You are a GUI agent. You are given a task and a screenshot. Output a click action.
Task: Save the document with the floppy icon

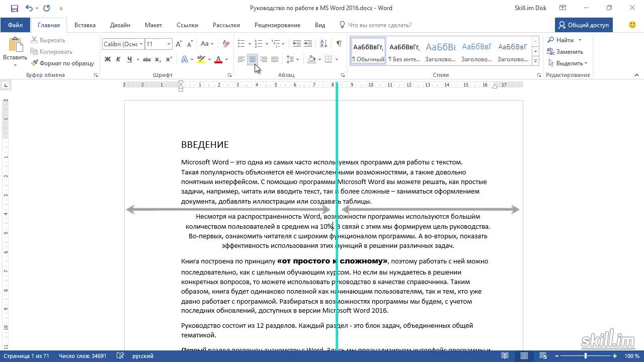tap(14, 8)
